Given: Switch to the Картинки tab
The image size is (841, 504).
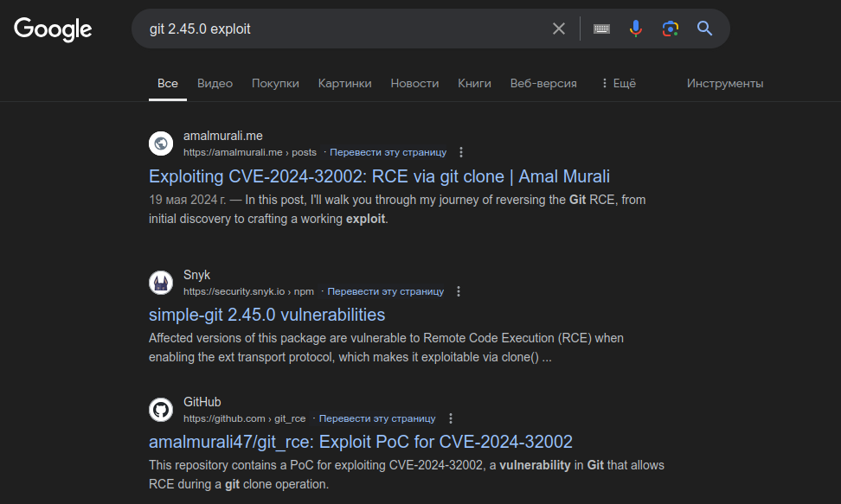Looking at the screenshot, I should 345,83.
